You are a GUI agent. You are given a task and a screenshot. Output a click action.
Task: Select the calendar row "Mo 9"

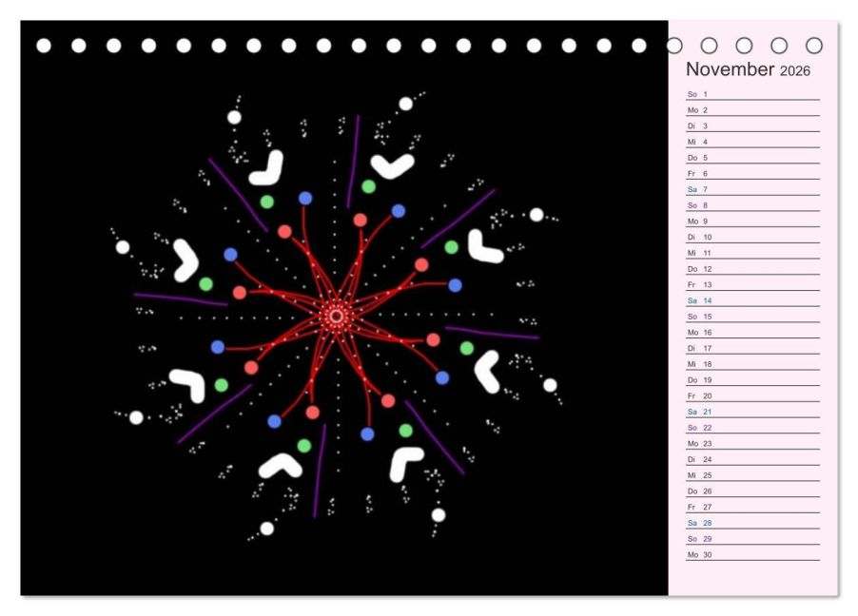pos(753,221)
